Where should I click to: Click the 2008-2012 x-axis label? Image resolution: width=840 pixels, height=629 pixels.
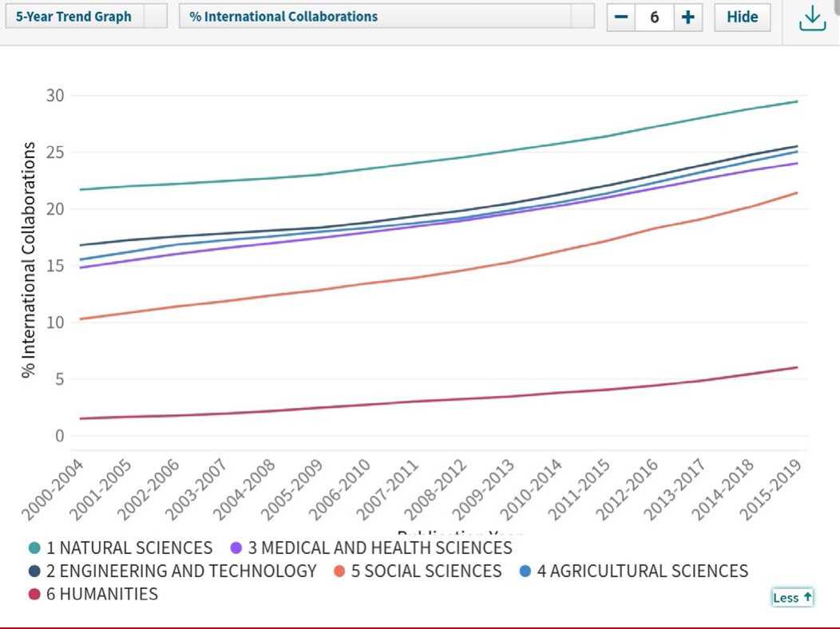(x=435, y=489)
